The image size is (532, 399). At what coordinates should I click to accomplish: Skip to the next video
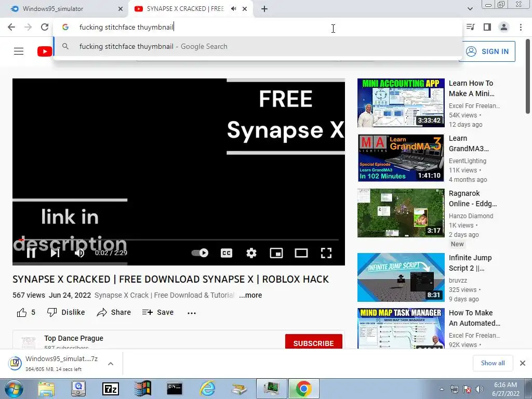(55, 253)
